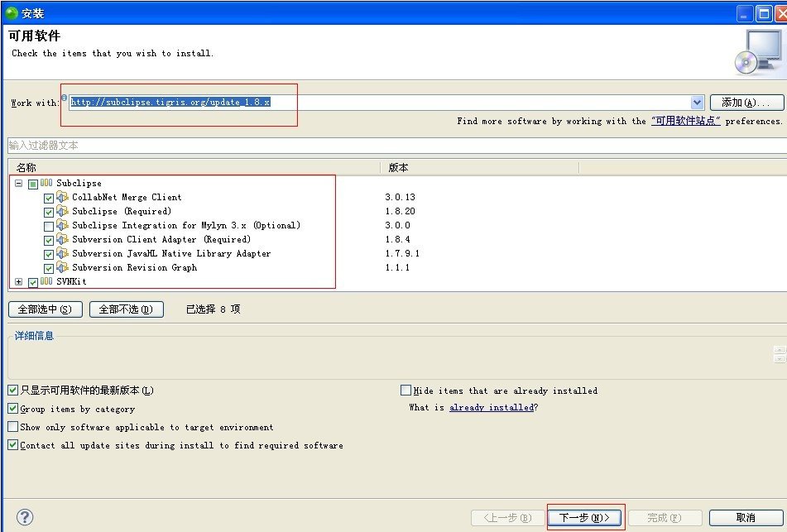This screenshot has width=787, height=532.
Task: Click version 1.7.9.1 cell
Action: tap(402, 253)
